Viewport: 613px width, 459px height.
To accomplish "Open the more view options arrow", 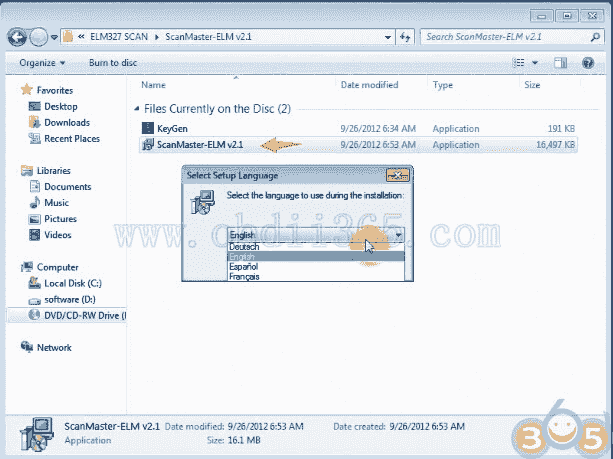I will coord(535,63).
